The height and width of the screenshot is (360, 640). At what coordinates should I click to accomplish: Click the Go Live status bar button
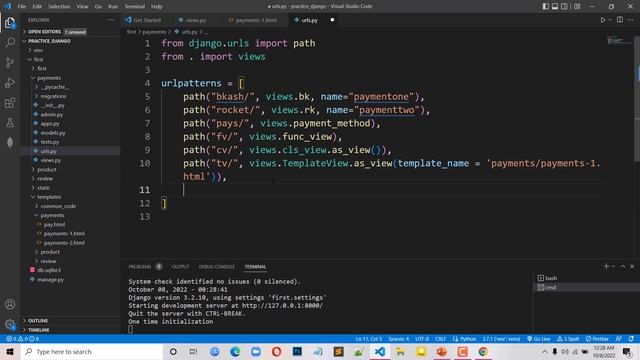pos(538,339)
